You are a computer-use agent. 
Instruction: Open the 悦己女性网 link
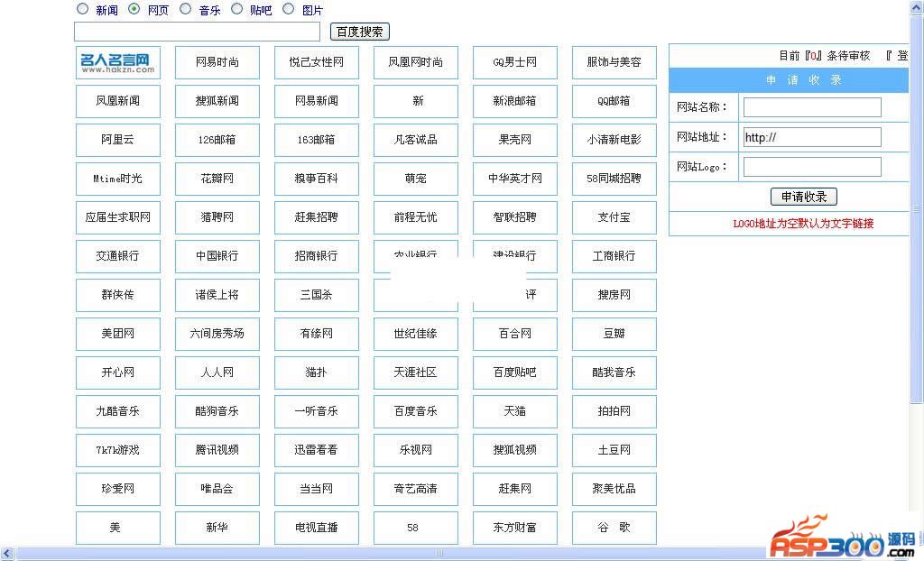tap(317, 62)
